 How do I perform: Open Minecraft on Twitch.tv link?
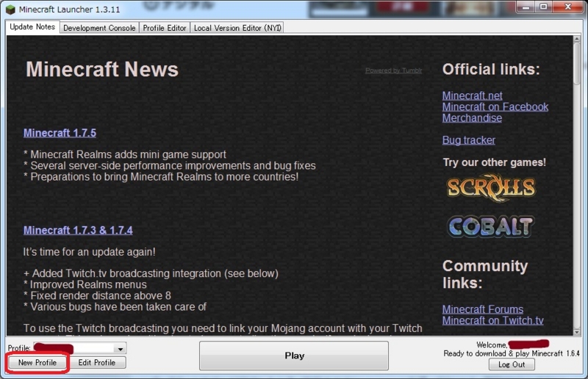[x=492, y=320]
